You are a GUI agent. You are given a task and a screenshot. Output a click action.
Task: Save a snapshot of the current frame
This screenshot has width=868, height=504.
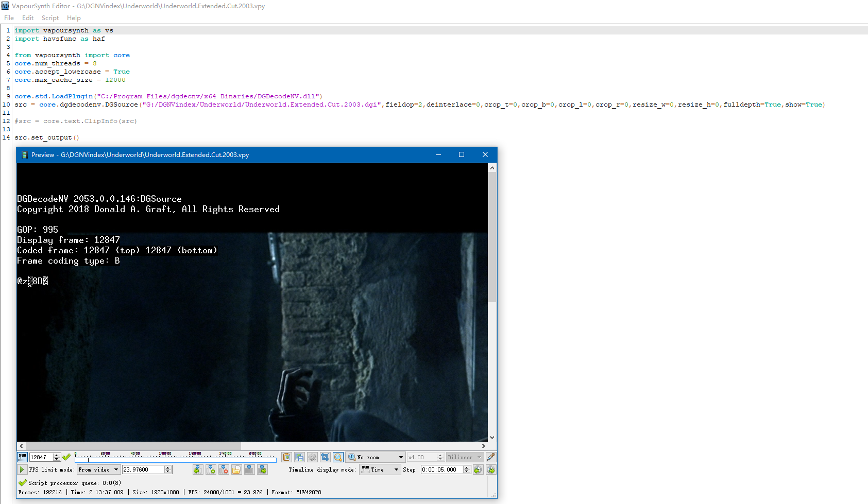pos(300,457)
